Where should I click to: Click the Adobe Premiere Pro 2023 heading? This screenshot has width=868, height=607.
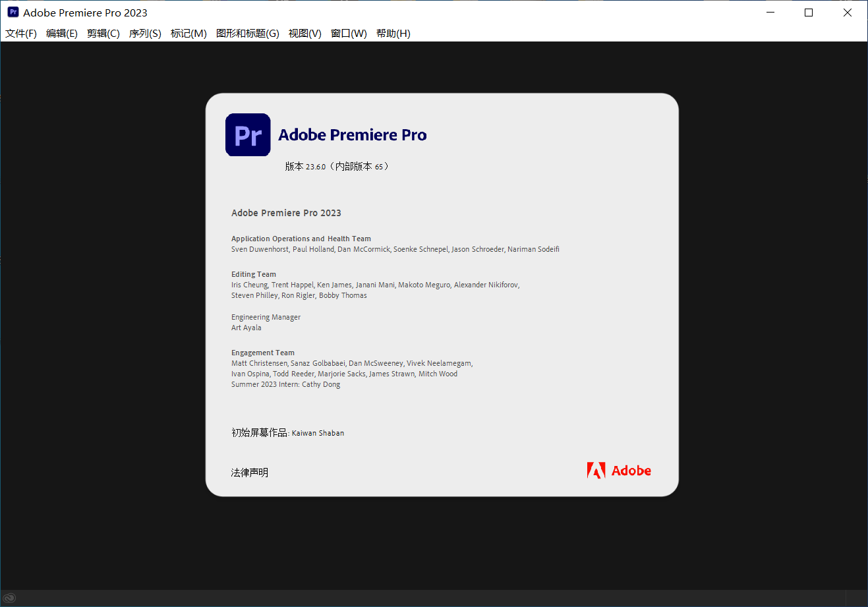coord(286,213)
